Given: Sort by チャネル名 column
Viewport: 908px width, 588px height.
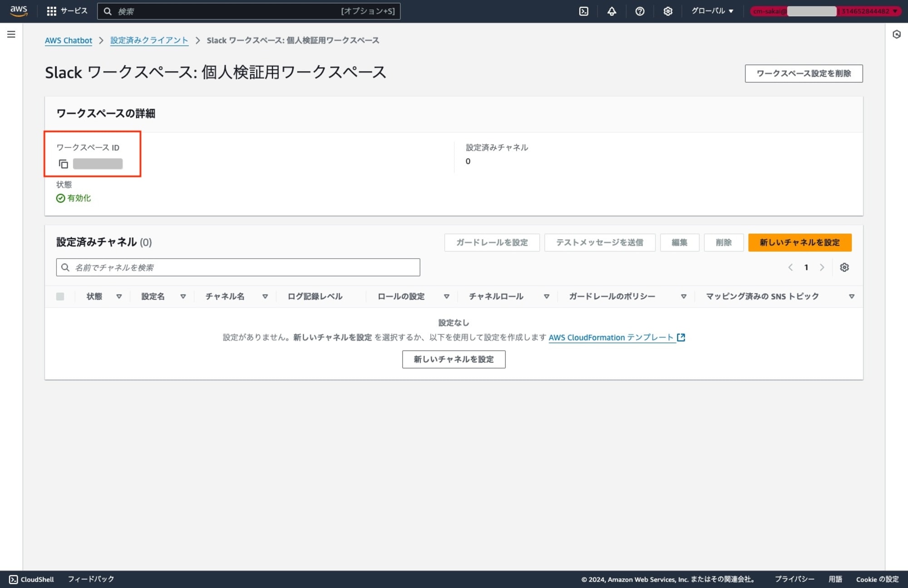Looking at the screenshot, I should tap(265, 296).
